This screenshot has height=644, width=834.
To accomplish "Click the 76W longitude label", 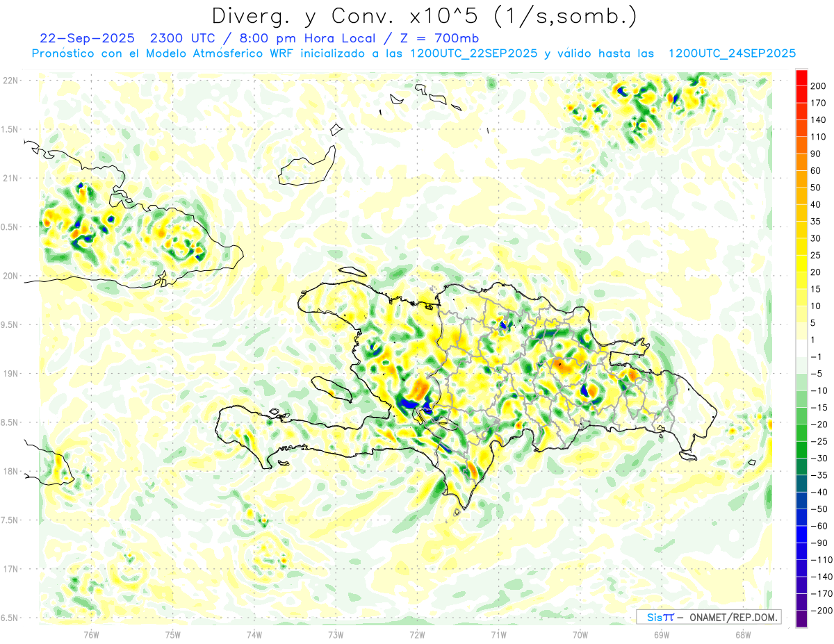I will coord(91,634).
